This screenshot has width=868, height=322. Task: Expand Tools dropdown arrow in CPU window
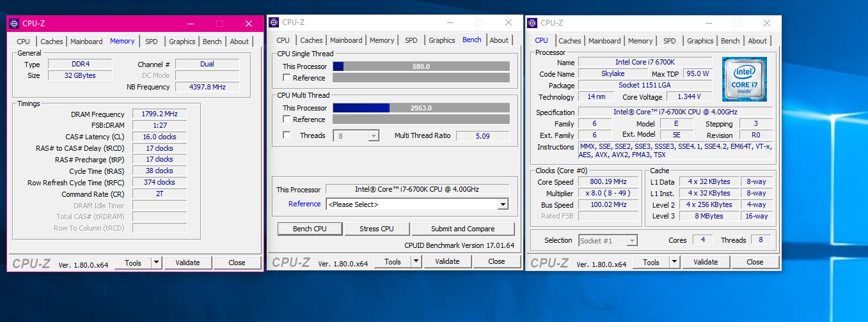click(x=675, y=262)
